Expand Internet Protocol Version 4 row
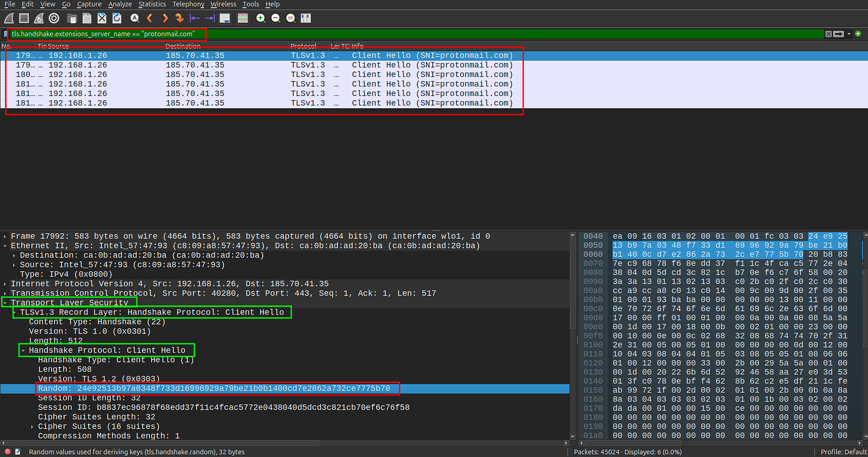The image size is (868, 457). point(5,283)
